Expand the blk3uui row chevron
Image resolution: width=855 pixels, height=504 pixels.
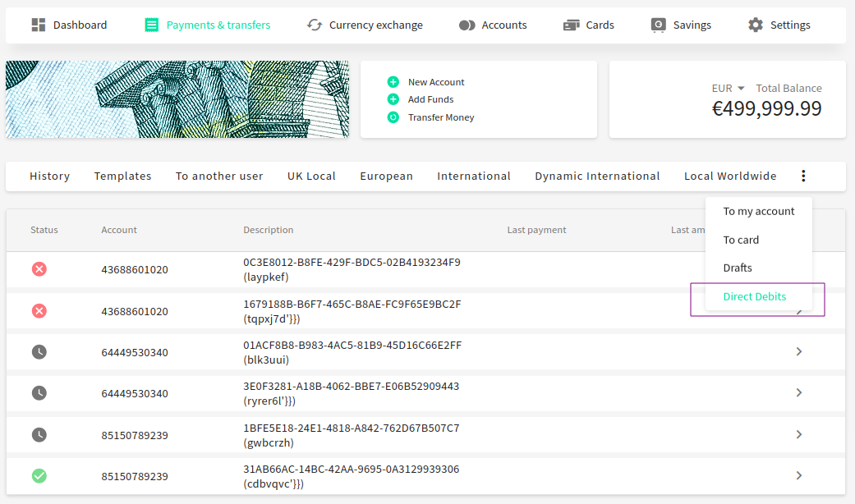click(x=799, y=352)
